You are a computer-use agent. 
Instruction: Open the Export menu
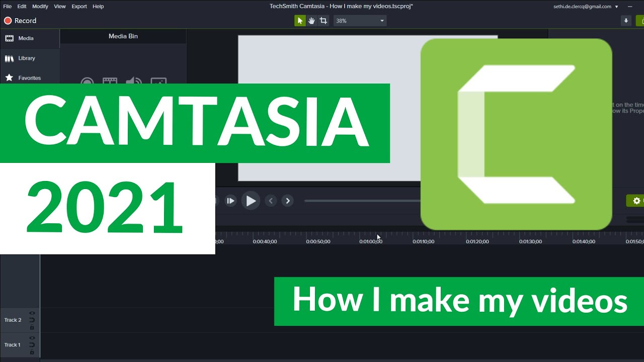(79, 7)
